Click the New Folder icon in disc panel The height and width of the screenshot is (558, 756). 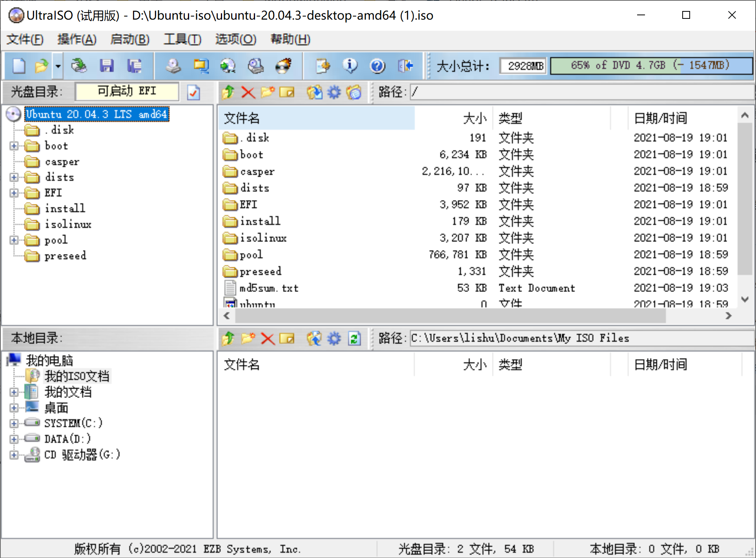tap(268, 92)
